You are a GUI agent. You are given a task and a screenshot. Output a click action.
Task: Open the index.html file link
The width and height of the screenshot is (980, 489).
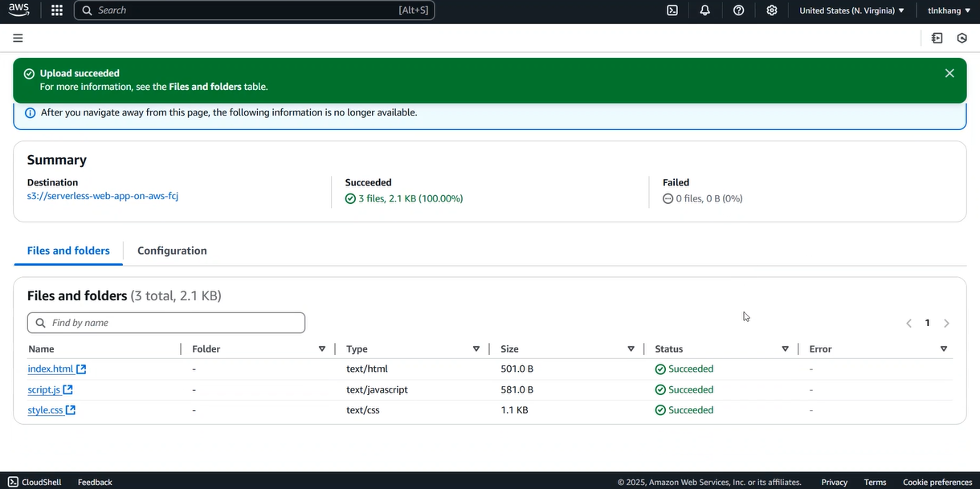coord(51,369)
